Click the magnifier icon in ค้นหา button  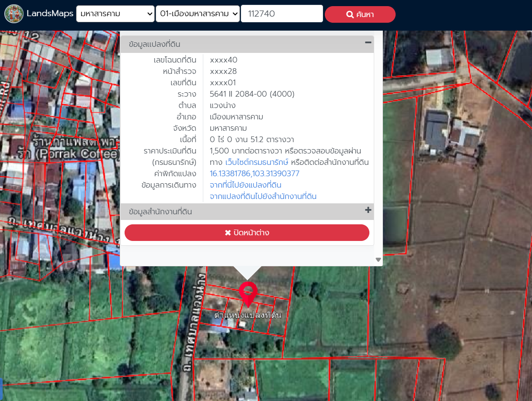[x=350, y=14]
